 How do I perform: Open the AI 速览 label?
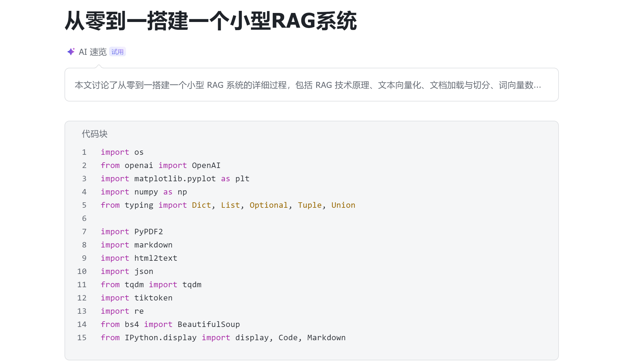click(93, 52)
